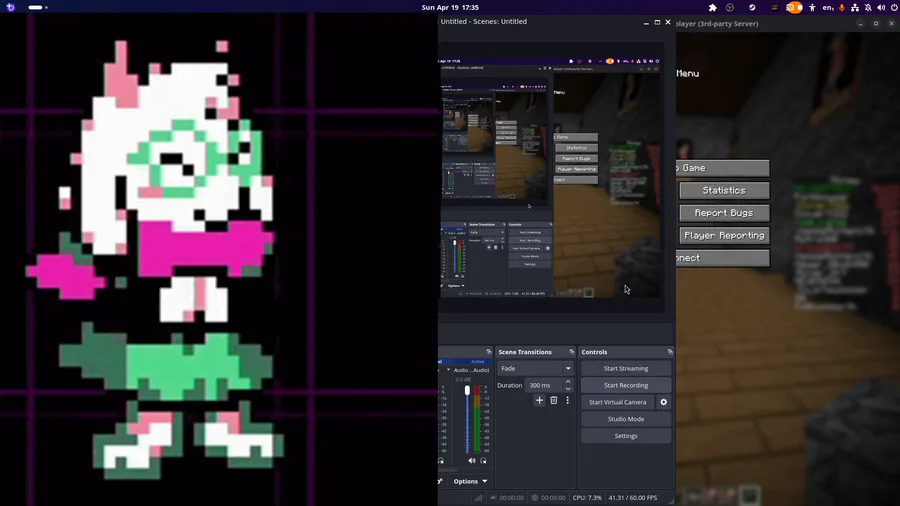Click the CPU: 7.3% status text
Image resolution: width=900 pixels, height=506 pixels.
tap(587, 497)
